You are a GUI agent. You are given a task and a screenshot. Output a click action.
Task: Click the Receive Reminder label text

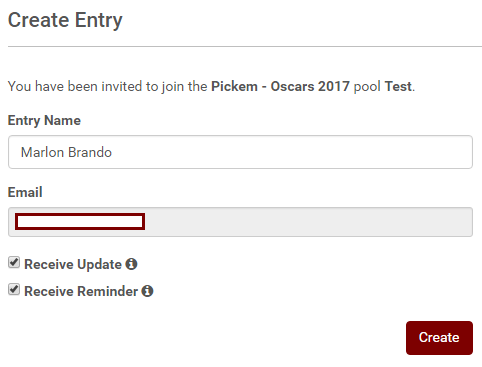pyautogui.click(x=81, y=291)
